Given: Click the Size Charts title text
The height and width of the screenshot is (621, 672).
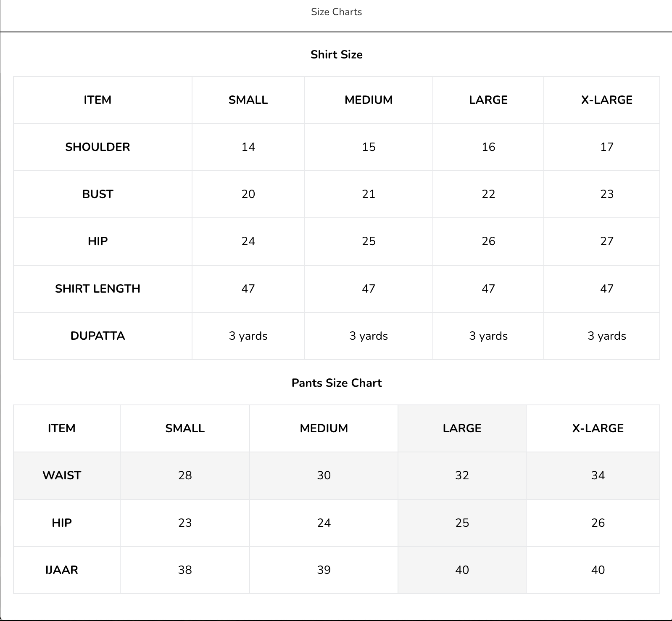Looking at the screenshot, I should pos(336,12).
